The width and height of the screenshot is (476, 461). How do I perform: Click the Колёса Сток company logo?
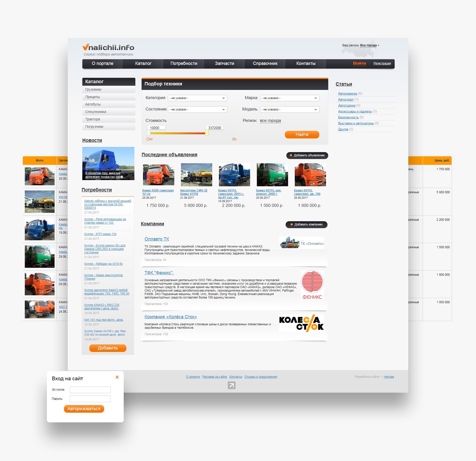tap(301, 323)
